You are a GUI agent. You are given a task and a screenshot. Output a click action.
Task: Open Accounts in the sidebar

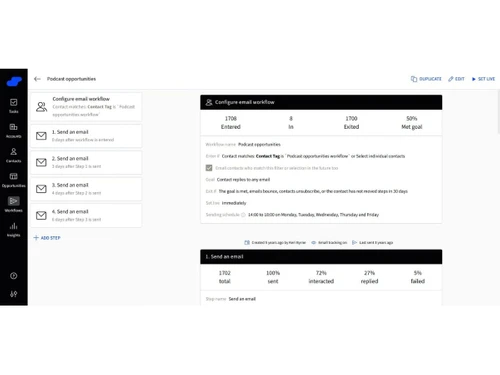[x=14, y=130]
